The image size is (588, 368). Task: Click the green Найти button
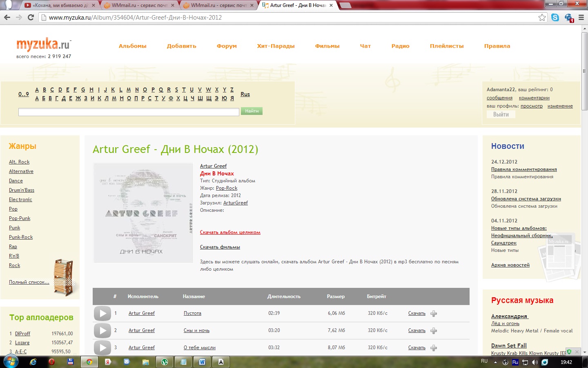[252, 111]
